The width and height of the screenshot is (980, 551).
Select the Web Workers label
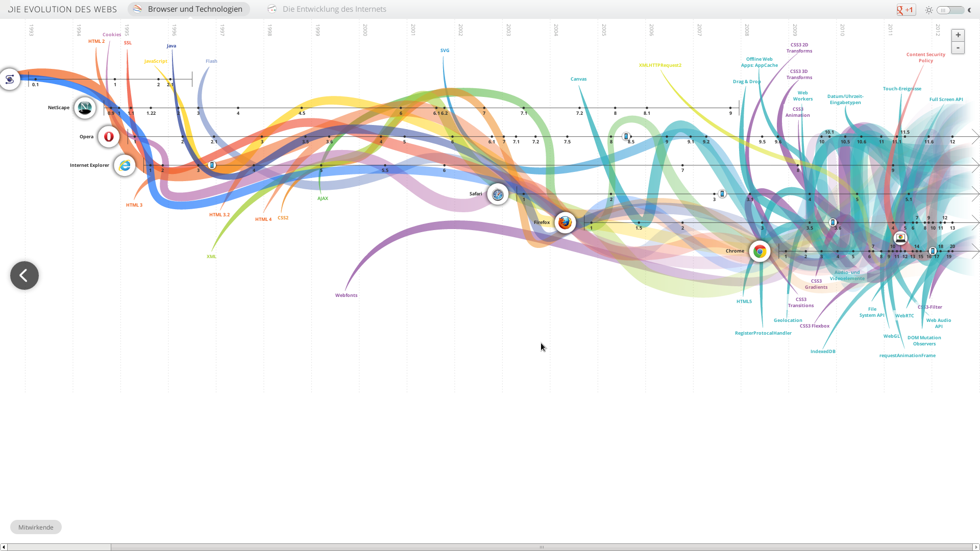tap(802, 96)
